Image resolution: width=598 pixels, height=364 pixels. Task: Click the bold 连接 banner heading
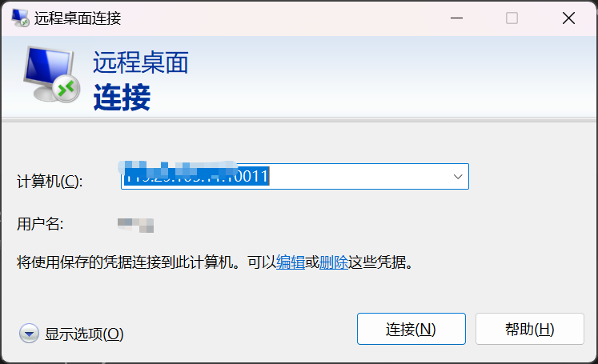point(122,97)
